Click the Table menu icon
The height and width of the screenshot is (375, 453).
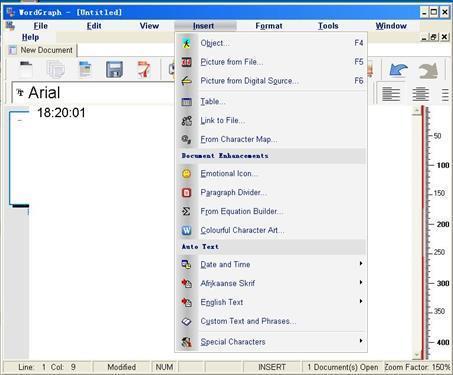point(186,102)
